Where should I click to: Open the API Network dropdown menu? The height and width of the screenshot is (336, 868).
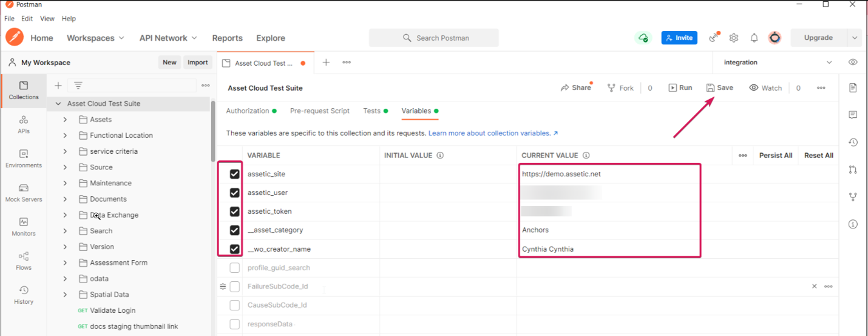pyautogui.click(x=168, y=38)
